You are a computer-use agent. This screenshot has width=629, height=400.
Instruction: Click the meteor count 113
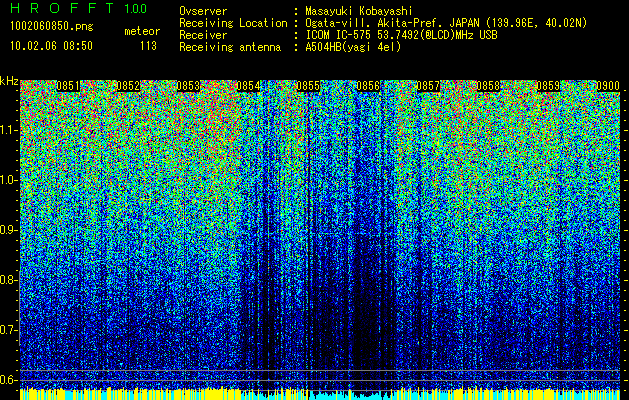(x=148, y=46)
